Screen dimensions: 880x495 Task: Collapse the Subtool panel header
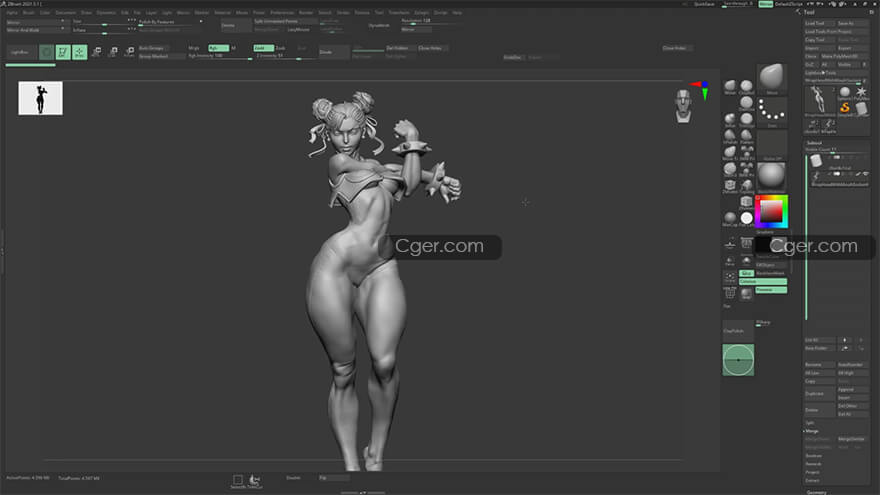point(814,143)
